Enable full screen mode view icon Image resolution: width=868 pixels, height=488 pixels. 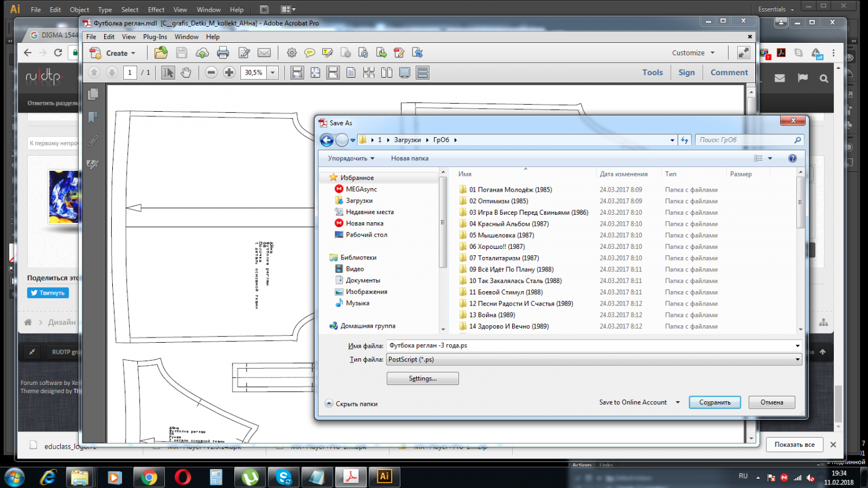[x=404, y=72]
